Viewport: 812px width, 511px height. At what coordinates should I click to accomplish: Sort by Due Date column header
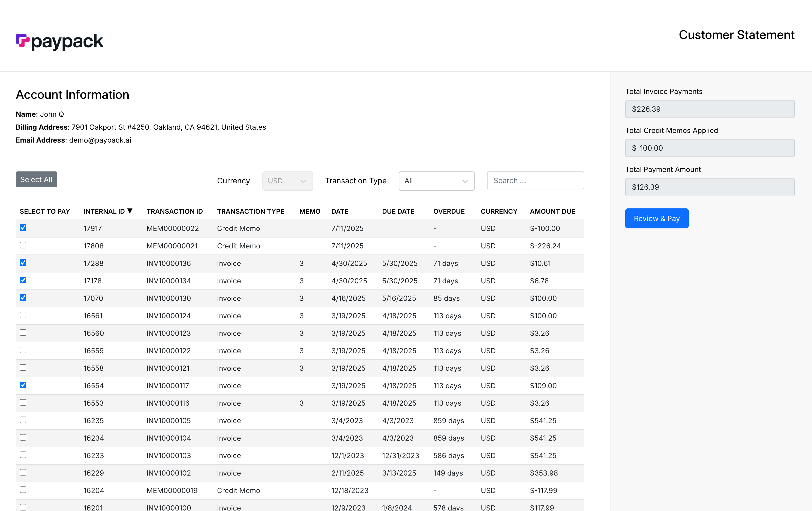click(398, 211)
